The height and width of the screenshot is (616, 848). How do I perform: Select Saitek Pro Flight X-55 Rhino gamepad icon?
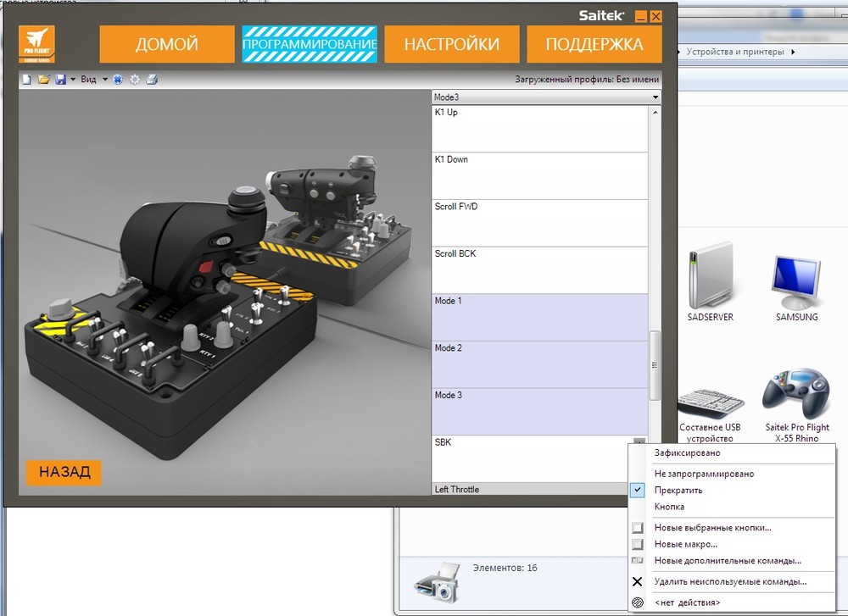[x=796, y=407]
